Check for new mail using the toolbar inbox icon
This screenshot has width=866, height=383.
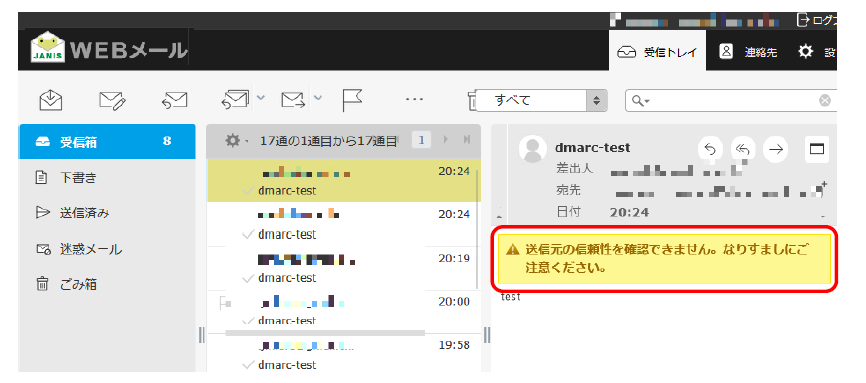(x=51, y=100)
